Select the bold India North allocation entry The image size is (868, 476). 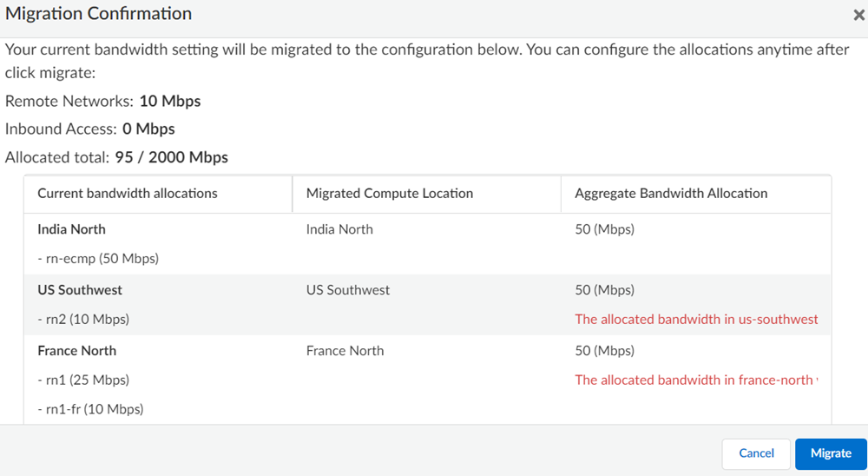71,229
